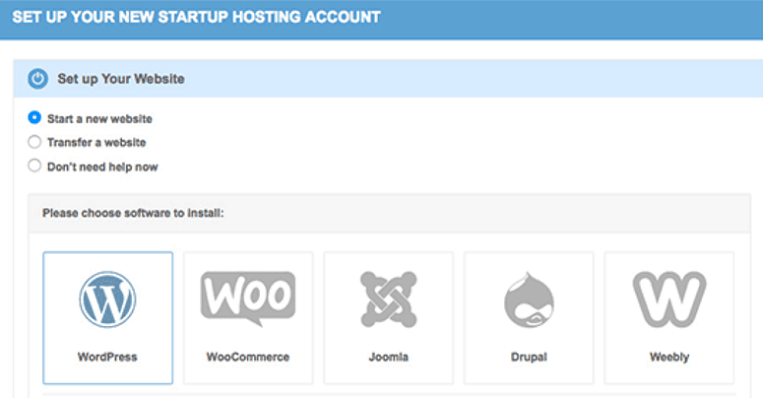Image resolution: width=763 pixels, height=398 pixels.
Task: Click the WooCommerce logo icon
Action: coord(248,299)
